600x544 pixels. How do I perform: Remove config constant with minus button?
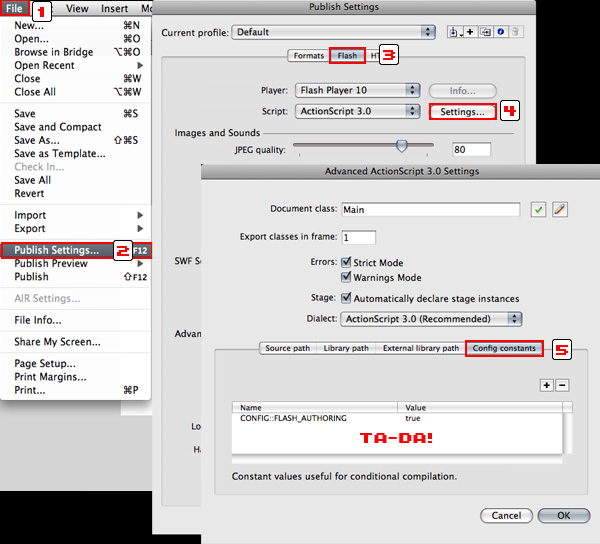[x=562, y=385]
